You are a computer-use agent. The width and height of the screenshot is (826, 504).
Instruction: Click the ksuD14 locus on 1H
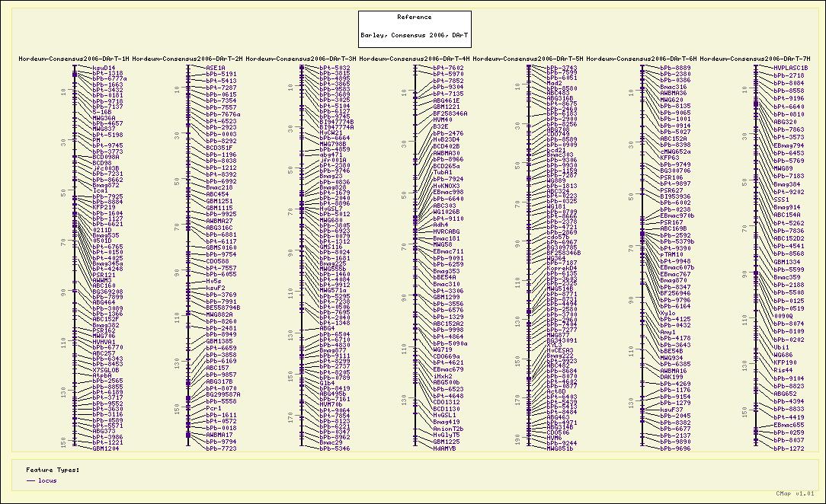104,68
